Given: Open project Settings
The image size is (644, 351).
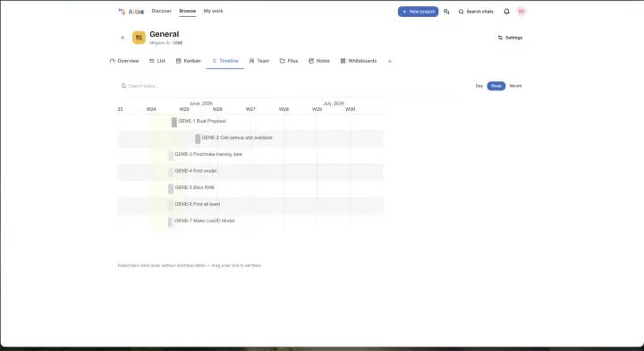Looking at the screenshot, I should click(x=510, y=38).
